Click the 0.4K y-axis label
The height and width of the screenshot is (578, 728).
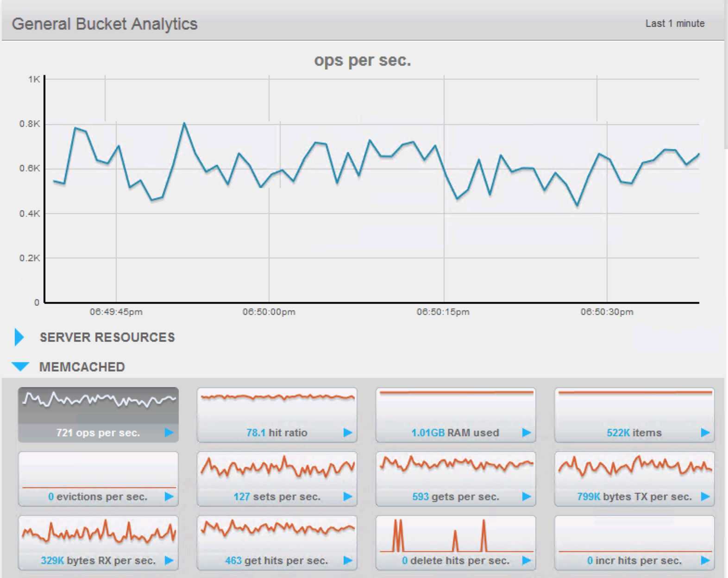[x=30, y=214]
